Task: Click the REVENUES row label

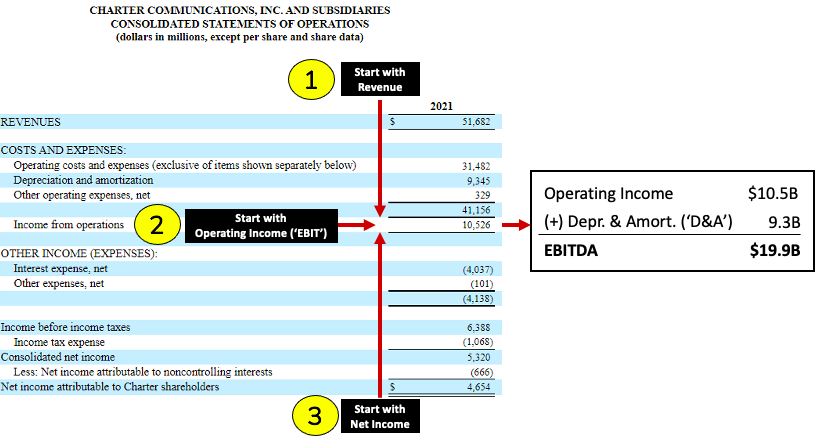Action: point(31,121)
